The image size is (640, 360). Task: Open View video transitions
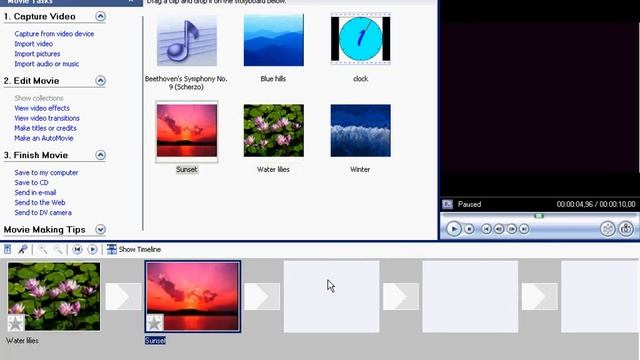tap(47, 118)
